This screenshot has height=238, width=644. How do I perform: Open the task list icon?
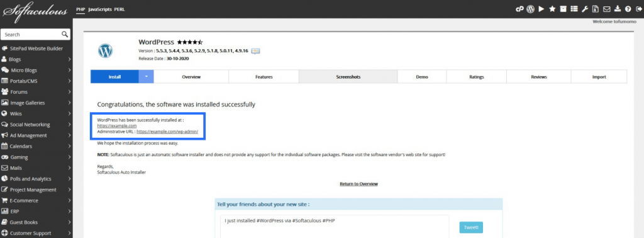click(x=574, y=9)
